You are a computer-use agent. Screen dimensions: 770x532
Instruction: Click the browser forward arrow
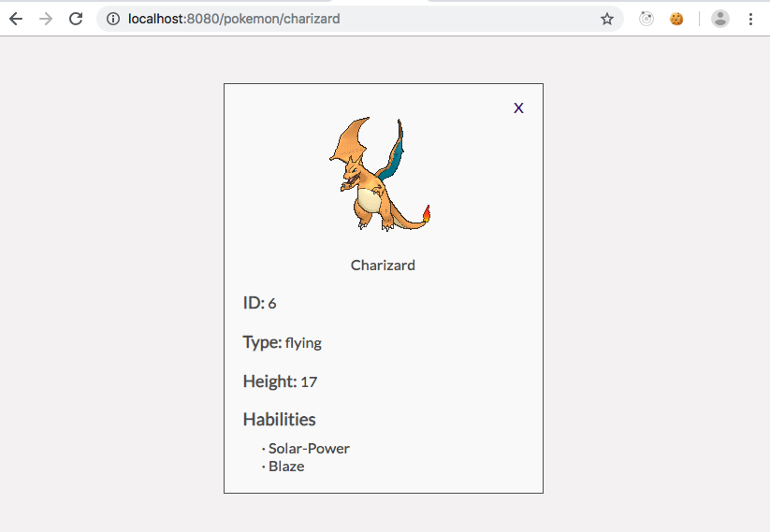(x=46, y=19)
